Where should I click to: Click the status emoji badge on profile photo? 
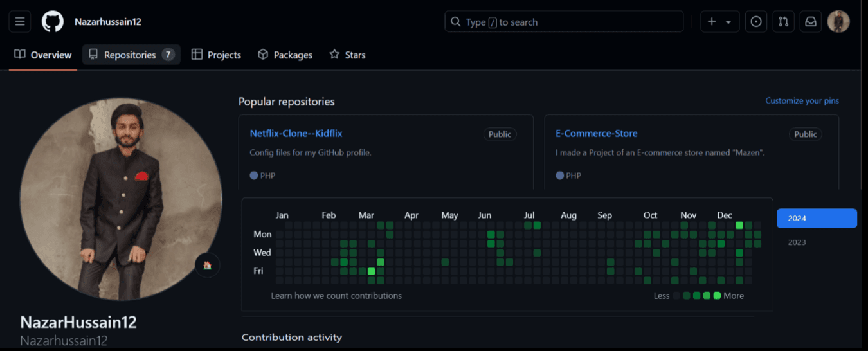point(207,265)
